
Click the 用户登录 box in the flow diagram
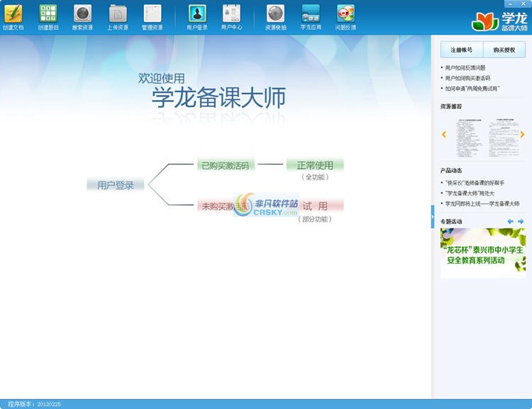point(116,185)
